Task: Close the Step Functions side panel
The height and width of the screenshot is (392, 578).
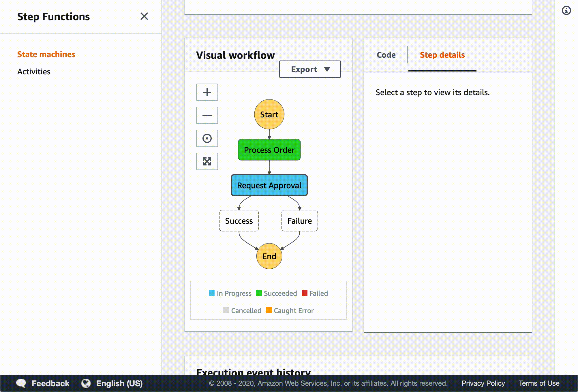Action: pos(144,16)
